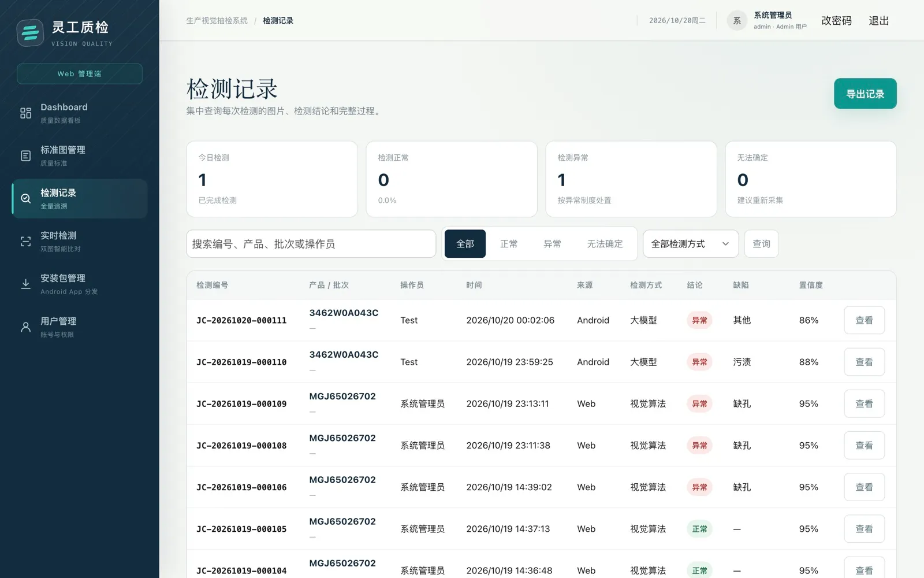Click the 系 user avatar circle
This screenshot has width=924, height=578.
[737, 21]
